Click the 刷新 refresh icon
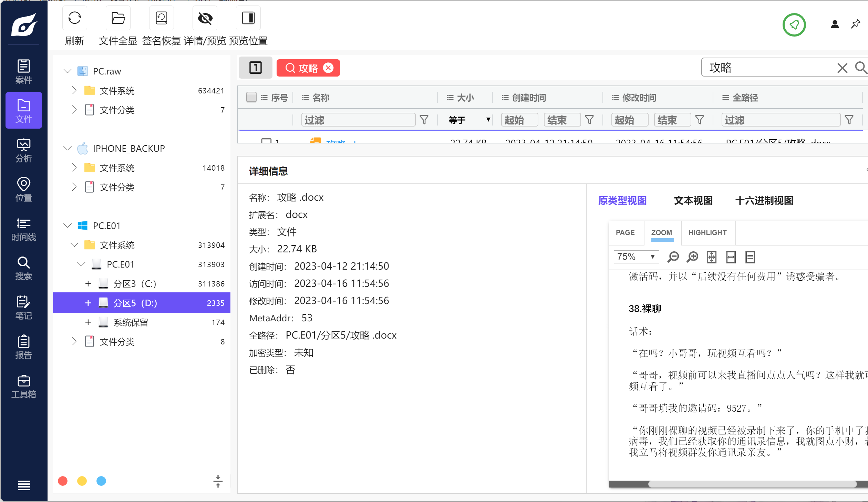The image size is (868, 502). [74, 18]
